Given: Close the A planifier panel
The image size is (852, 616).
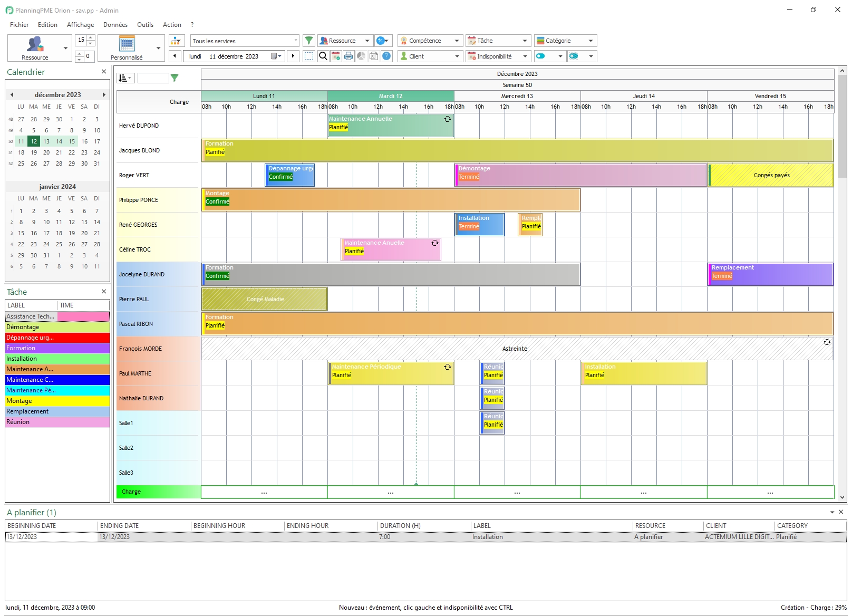Looking at the screenshot, I should pos(841,512).
